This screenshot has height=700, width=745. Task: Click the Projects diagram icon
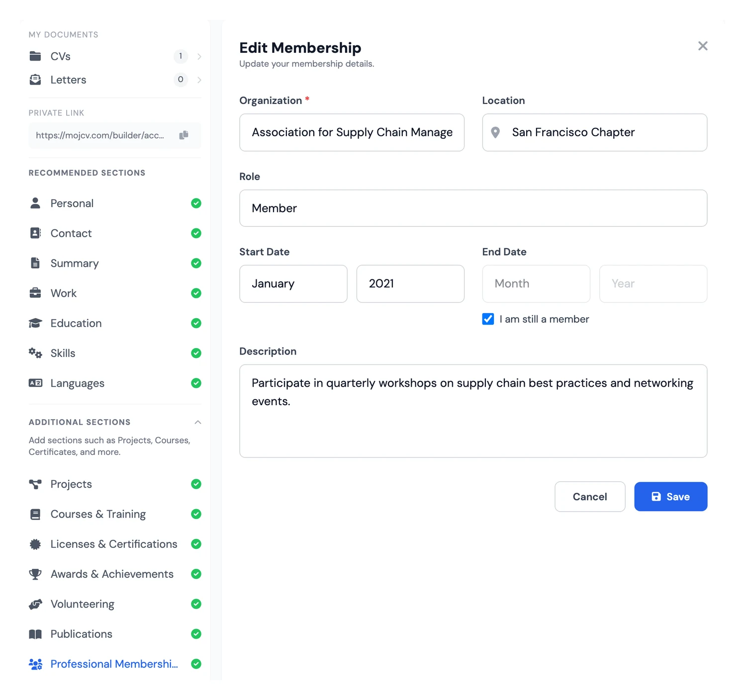[35, 484]
